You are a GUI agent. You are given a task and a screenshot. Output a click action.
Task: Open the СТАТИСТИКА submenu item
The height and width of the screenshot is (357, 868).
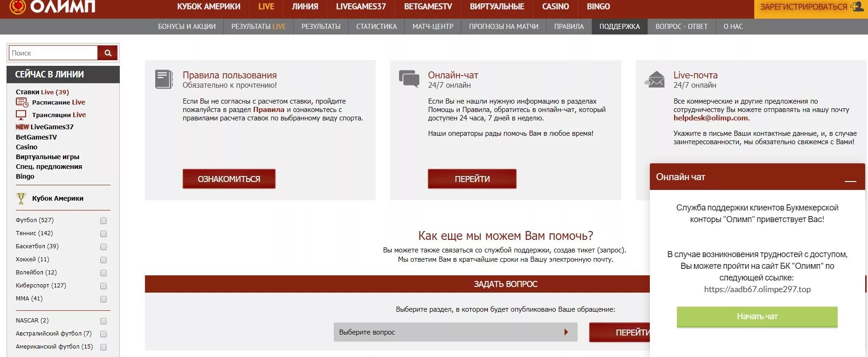pyautogui.click(x=377, y=27)
